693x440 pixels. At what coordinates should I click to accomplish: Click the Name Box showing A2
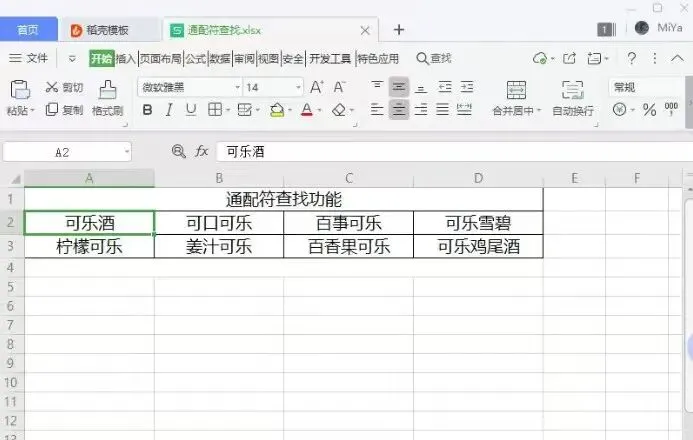(67, 152)
